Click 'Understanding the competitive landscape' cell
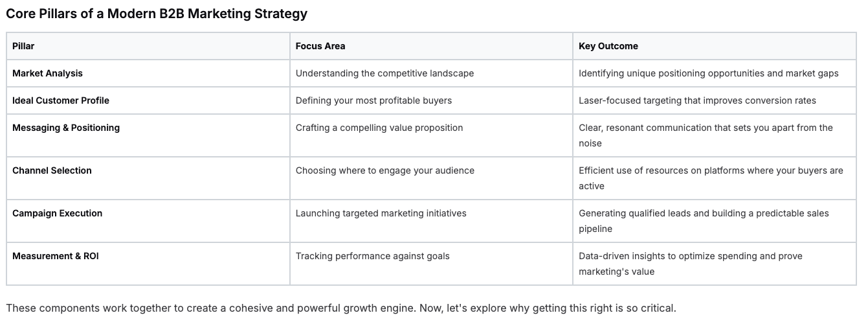 point(431,73)
